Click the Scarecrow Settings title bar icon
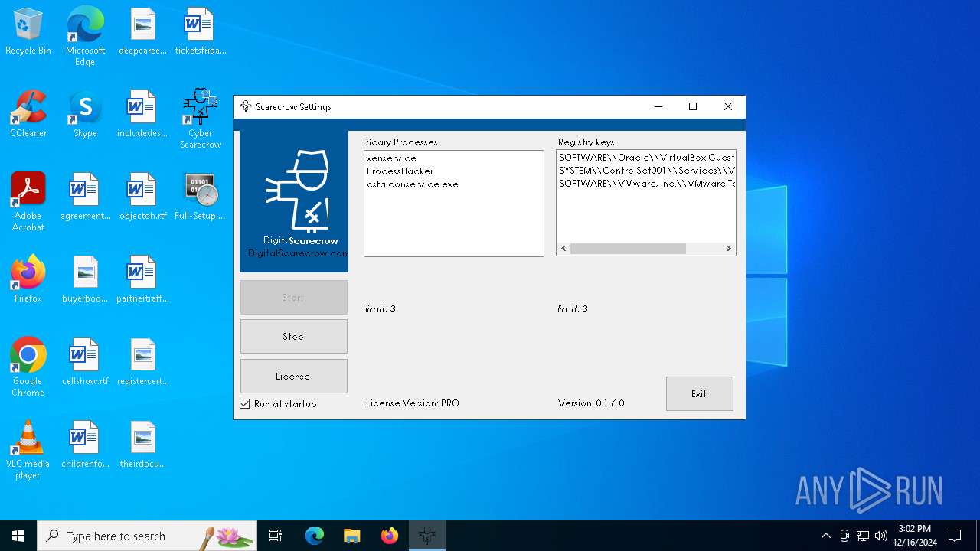Image resolution: width=980 pixels, height=551 pixels. pos(245,106)
